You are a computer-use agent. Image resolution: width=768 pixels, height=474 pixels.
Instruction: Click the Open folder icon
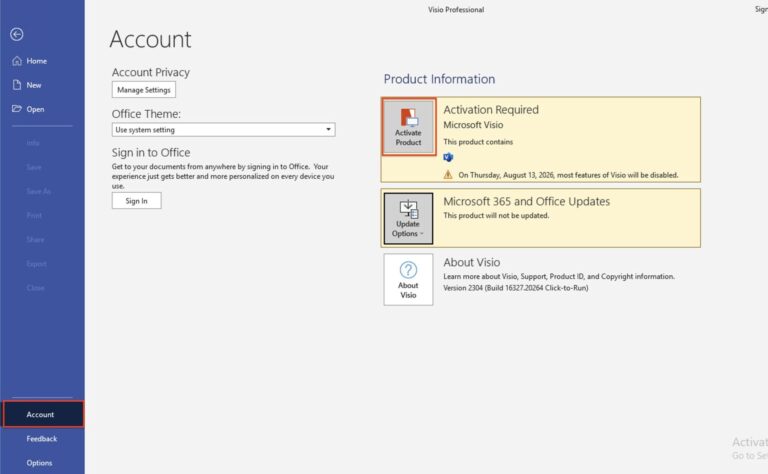pos(17,109)
